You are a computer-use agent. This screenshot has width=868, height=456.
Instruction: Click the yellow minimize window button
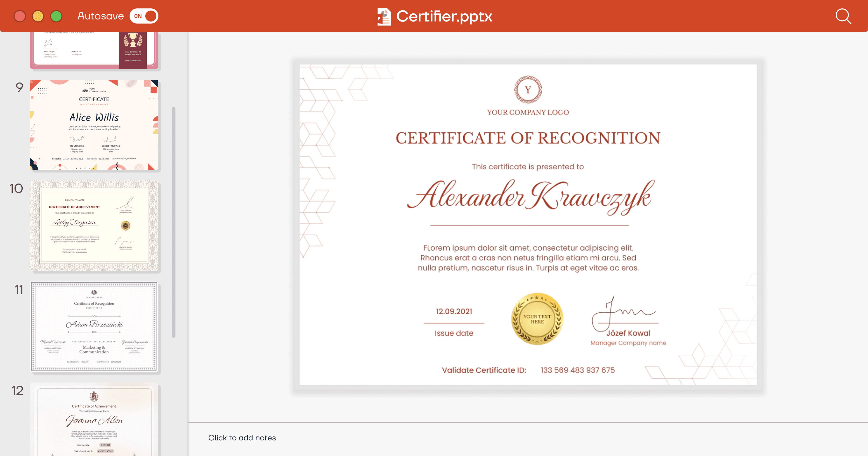click(38, 16)
